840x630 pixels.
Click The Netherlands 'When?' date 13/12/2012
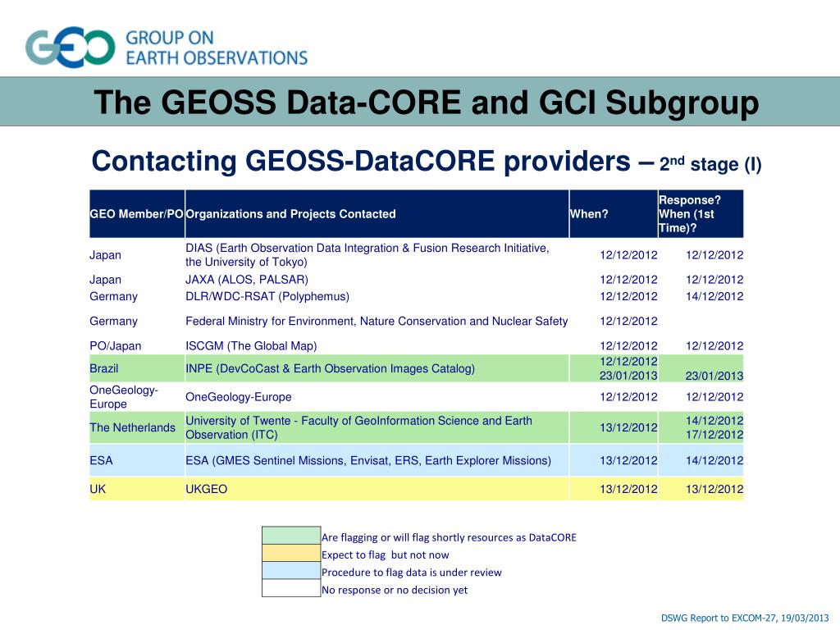628,427
